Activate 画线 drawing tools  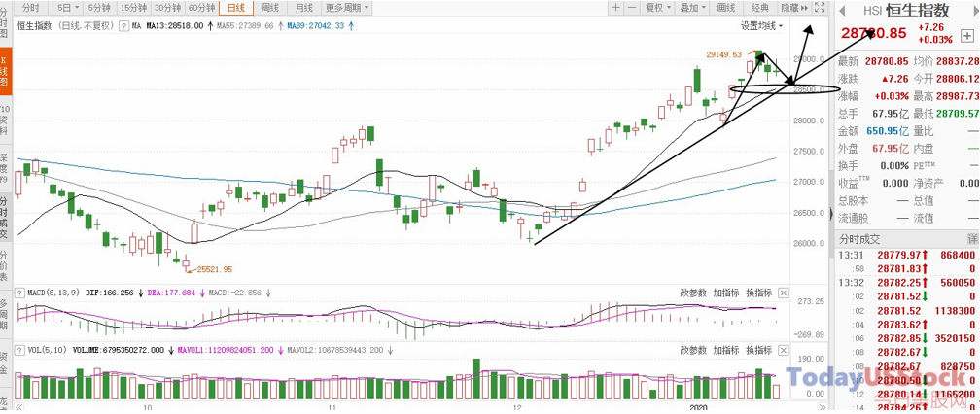[x=726, y=8]
